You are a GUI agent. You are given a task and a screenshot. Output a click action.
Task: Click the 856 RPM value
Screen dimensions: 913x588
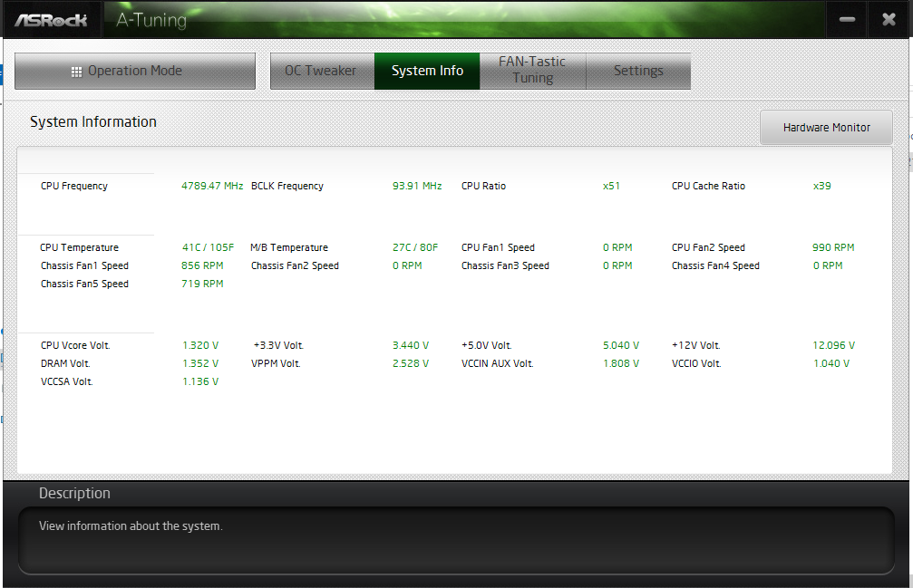tap(202, 265)
